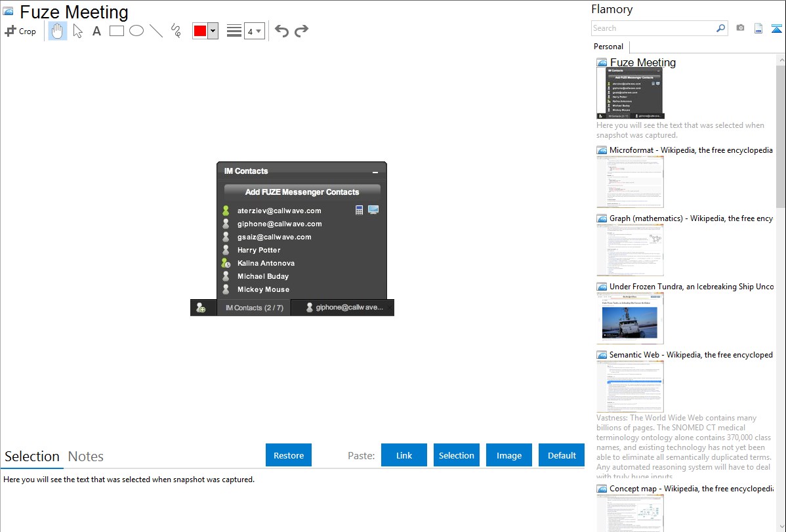Select the rectangle shape tool
This screenshot has width=786, height=532.
pos(117,31)
